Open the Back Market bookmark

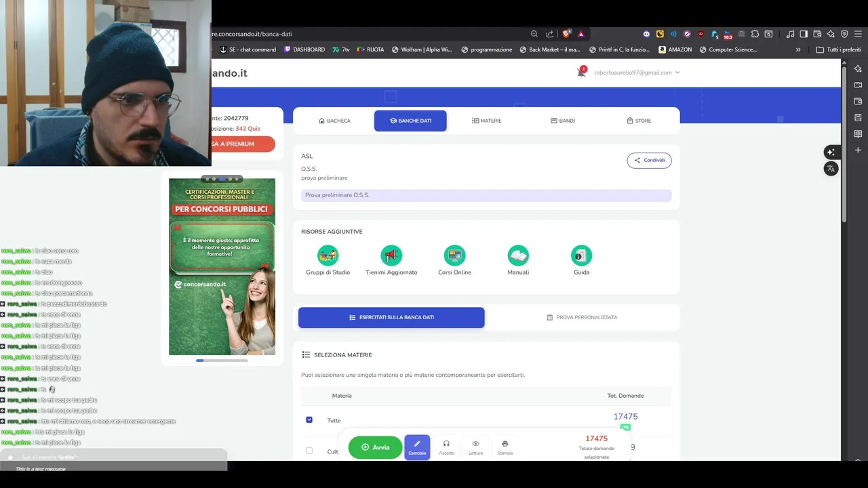click(x=550, y=49)
